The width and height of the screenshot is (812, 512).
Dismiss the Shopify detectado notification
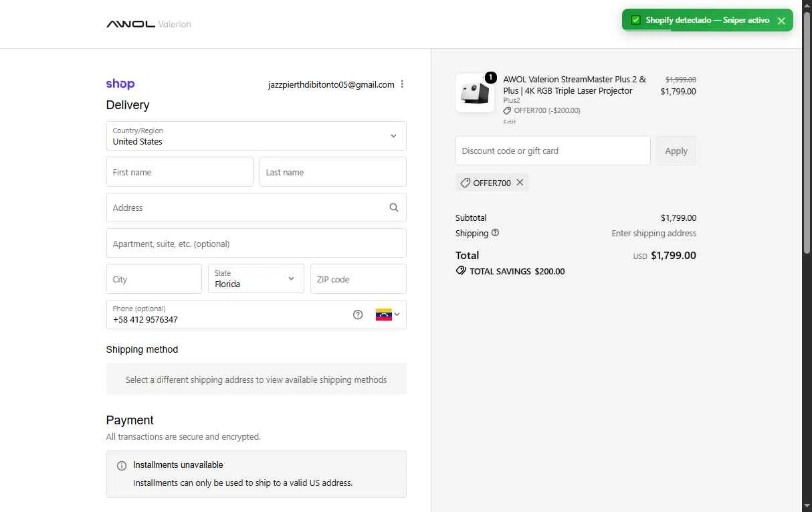781,21
